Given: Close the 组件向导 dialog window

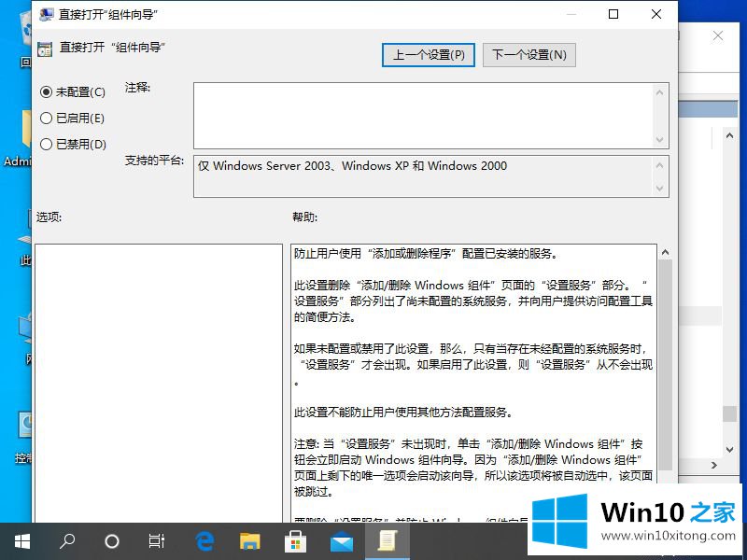Looking at the screenshot, I should tap(656, 14).
